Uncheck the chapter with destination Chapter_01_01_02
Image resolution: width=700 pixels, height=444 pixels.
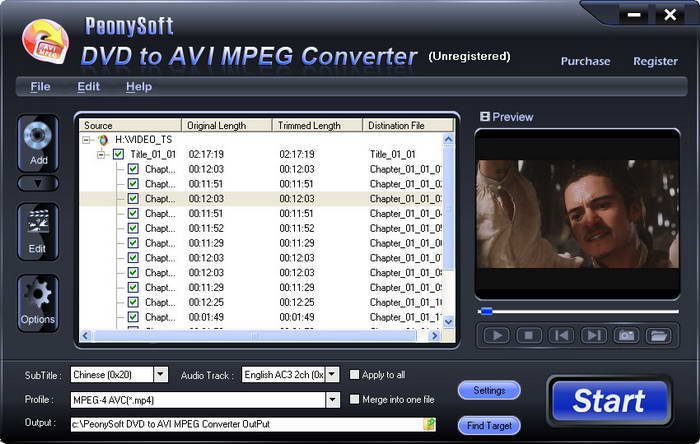(133, 184)
